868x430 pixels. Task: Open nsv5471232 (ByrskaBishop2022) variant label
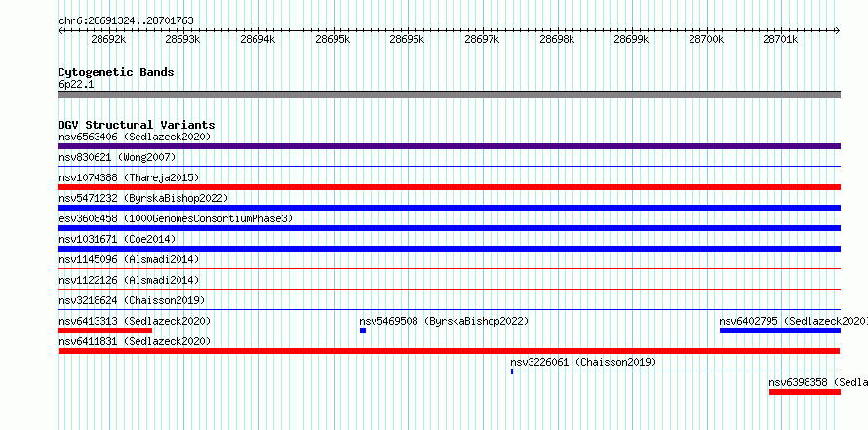coord(143,198)
